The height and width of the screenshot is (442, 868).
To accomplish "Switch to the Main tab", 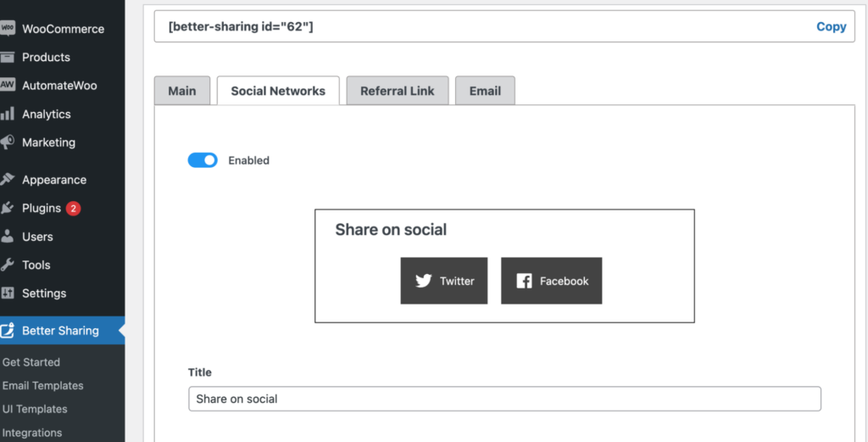I will 182,91.
